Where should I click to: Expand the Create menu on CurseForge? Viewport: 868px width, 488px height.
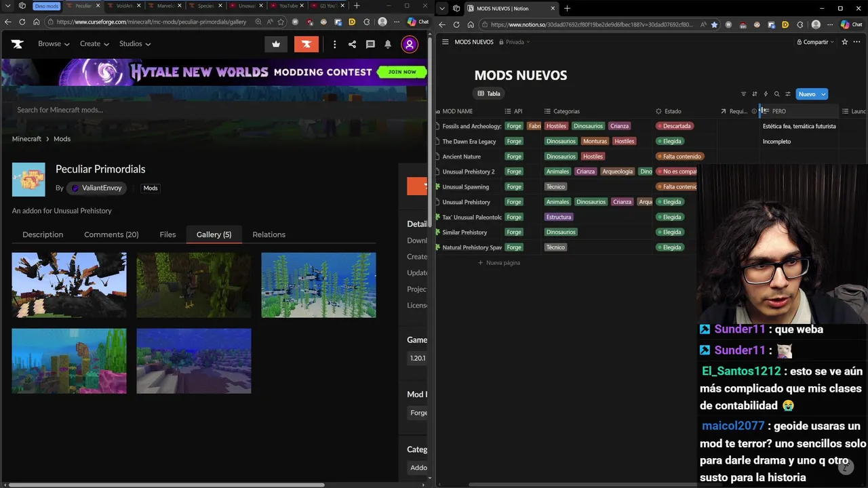coord(94,44)
